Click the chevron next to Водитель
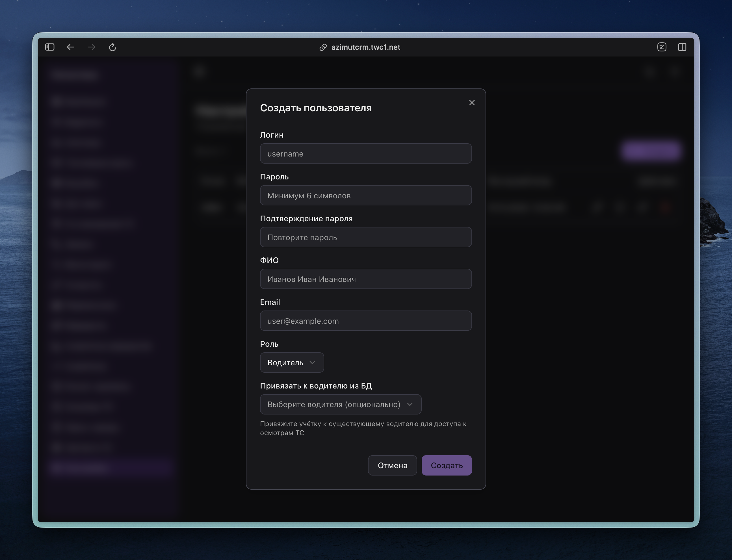This screenshot has height=560, width=732. 312,363
